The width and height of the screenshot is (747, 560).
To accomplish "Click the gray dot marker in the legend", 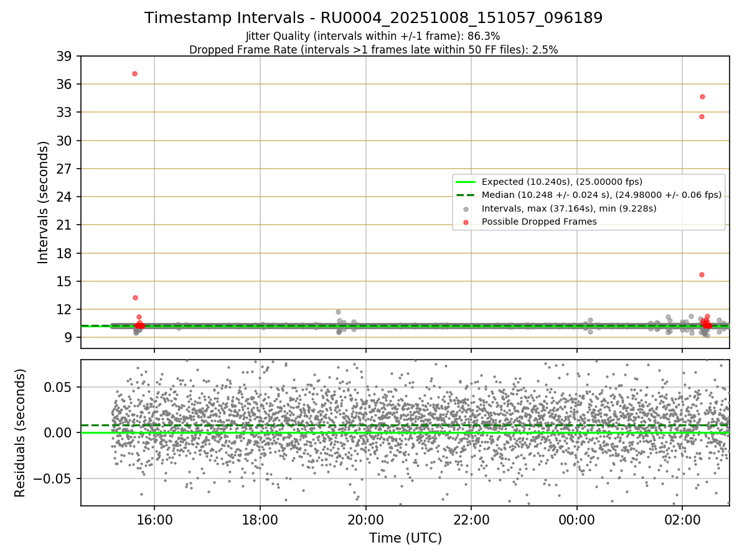I will point(466,208).
